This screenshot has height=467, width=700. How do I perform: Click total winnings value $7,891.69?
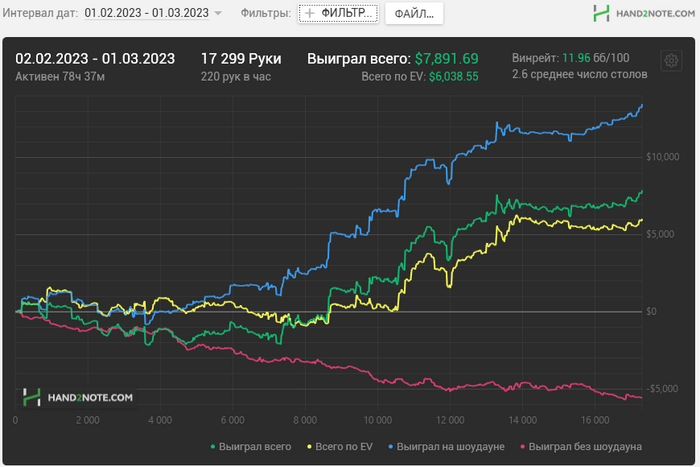point(446,58)
